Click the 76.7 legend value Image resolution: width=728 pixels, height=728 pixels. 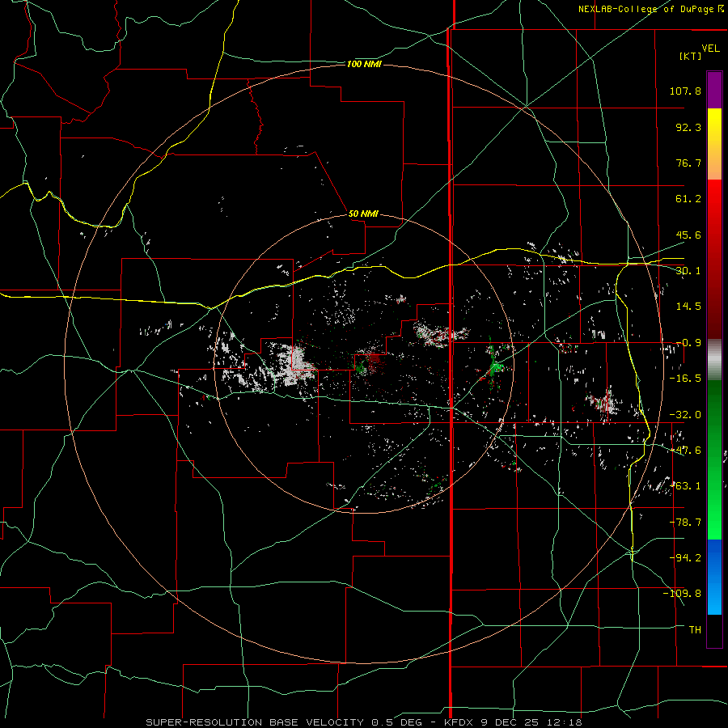click(x=688, y=163)
